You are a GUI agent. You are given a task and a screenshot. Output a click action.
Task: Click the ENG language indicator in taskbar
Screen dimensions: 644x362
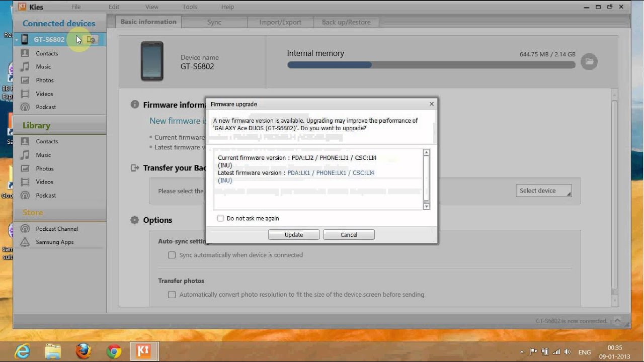(x=585, y=352)
